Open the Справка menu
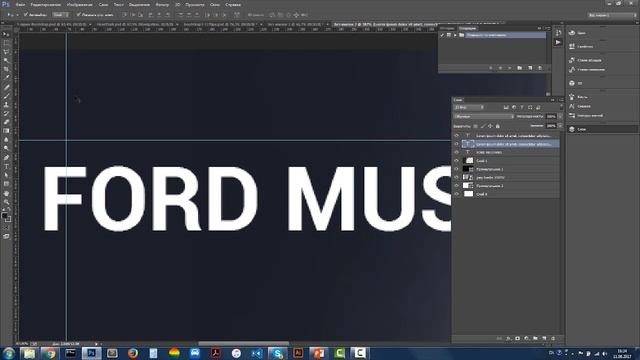The width and height of the screenshot is (640, 360). coord(233,4)
